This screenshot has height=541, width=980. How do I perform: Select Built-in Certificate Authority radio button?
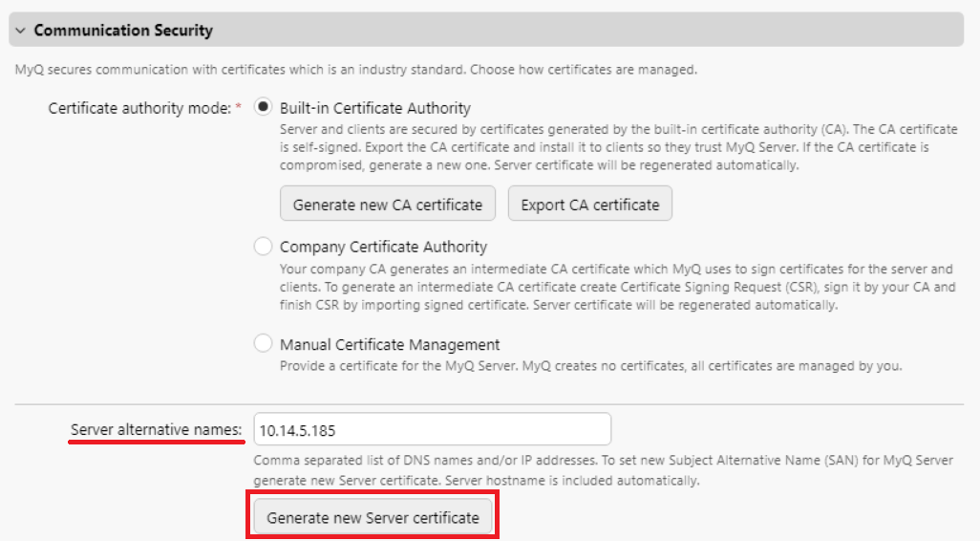point(264,108)
